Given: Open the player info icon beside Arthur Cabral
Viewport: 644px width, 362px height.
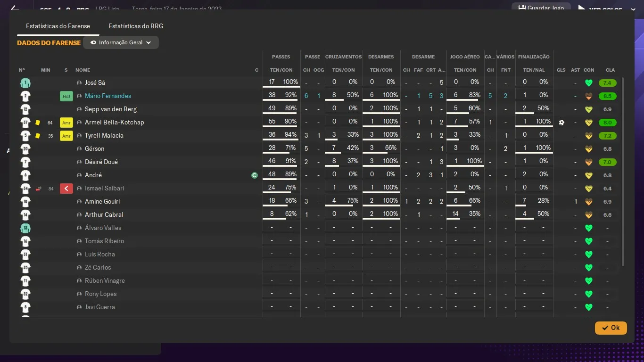Looking at the screenshot, I should (79, 215).
